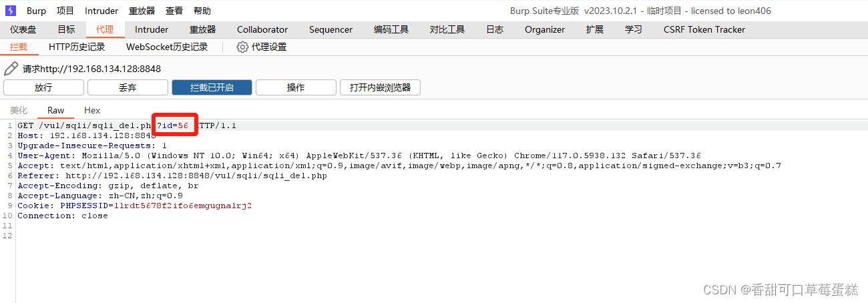Screen dimensions: 868x303
Task: Open the WebSocket历史记录 sub-tab
Action: click(x=167, y=47)
